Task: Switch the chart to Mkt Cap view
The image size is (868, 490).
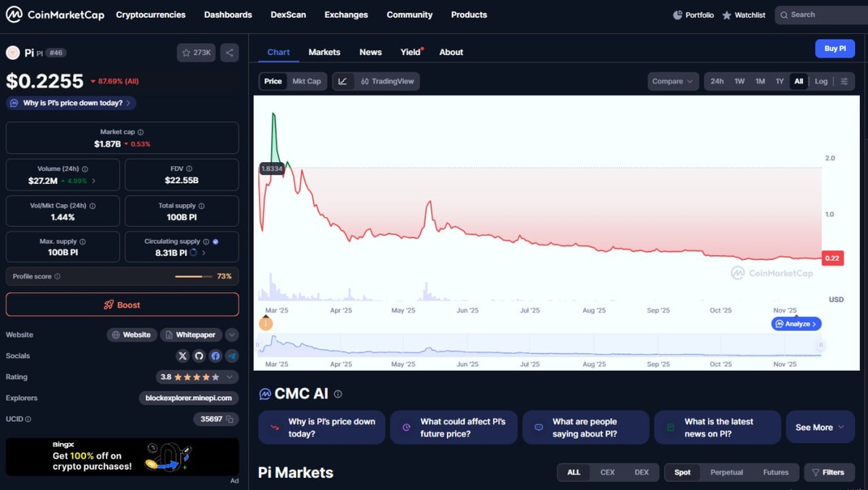Action: pyautogui.click(x=306, y=81)
